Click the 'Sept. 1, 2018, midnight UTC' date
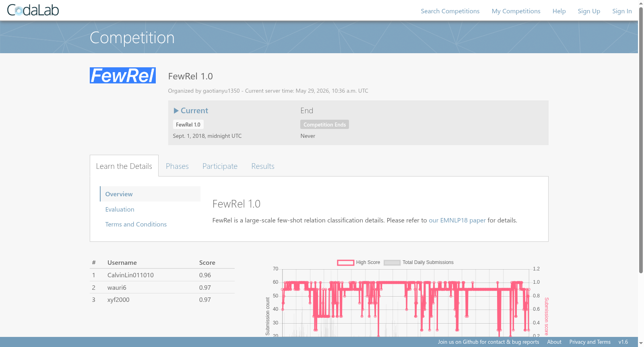This screenshot has height=347, width=644. point(207,136)
